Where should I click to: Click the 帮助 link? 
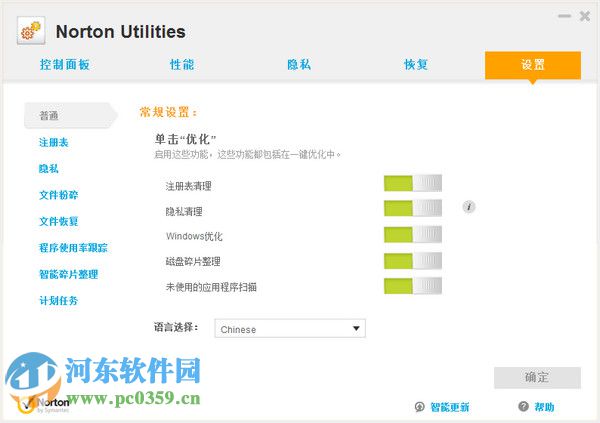tap(544, 407)
